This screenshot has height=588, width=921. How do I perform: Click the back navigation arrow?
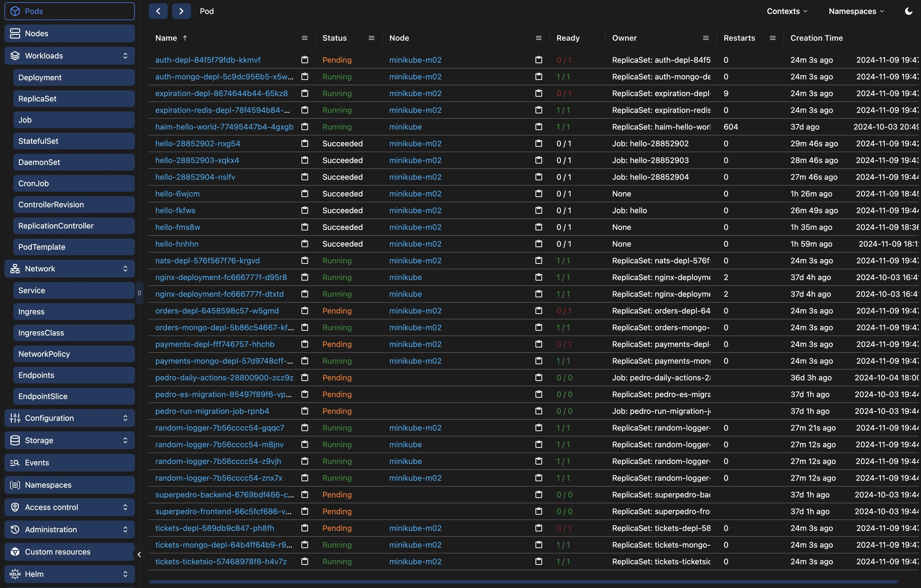click(158, 11)
